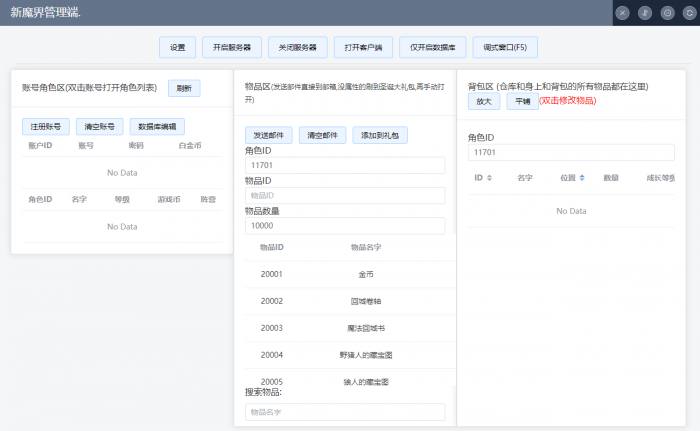Focus 角色ID field in backpack area

(571, 152)
